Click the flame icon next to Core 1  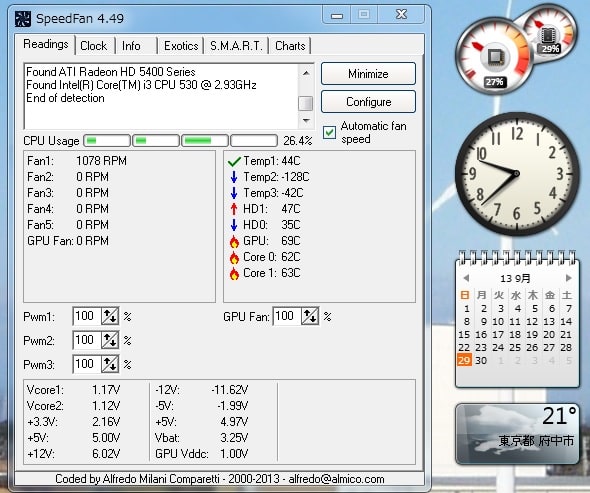[234, 273]
